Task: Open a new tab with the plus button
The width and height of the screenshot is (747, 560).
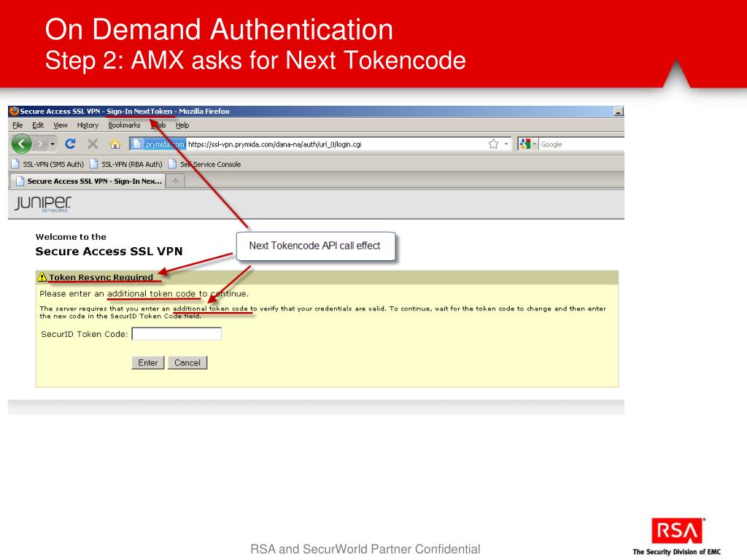Action: click(x=175, y=182)
